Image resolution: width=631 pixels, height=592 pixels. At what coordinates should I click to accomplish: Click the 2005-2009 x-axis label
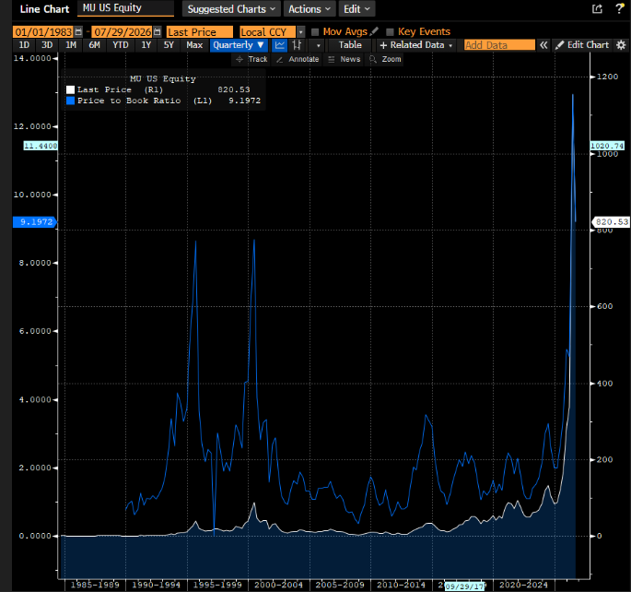coord(340,584)
